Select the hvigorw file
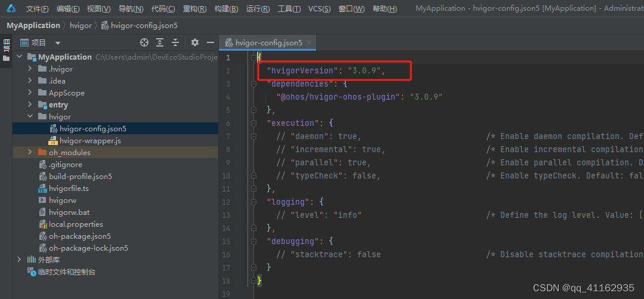This screenshot has width=644, height=299. point(63,201)
